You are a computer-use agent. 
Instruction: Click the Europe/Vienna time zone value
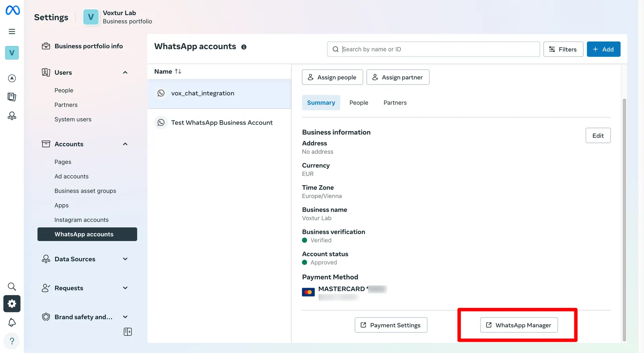tap(322, 196)
